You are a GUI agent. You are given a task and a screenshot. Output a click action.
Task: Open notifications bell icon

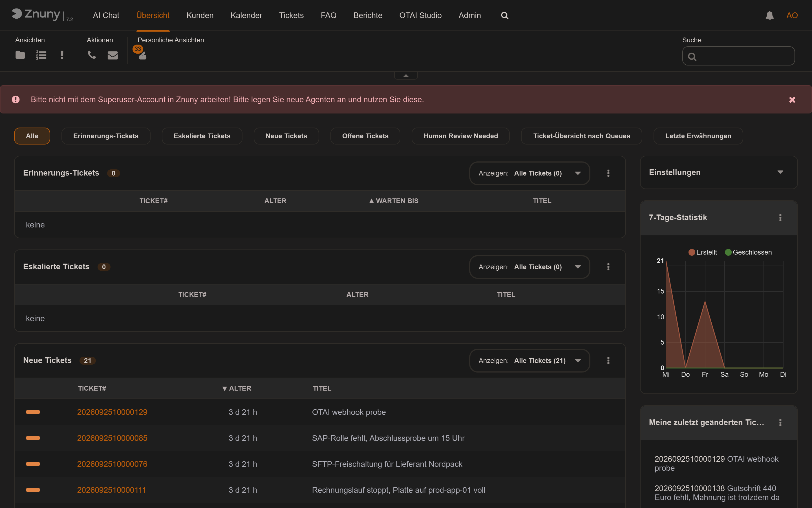point(769,16)
